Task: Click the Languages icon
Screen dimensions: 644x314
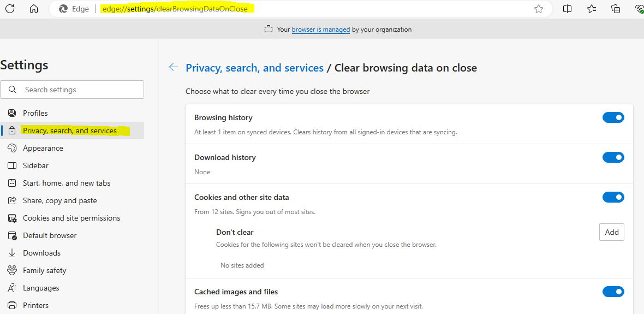Action: pos(12,288)
